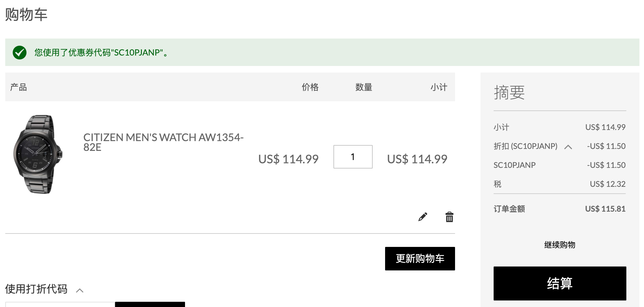Click the 折扣 (SC10PJANP) label
This screenshot has height=307, width=644.
click(526, 146)
